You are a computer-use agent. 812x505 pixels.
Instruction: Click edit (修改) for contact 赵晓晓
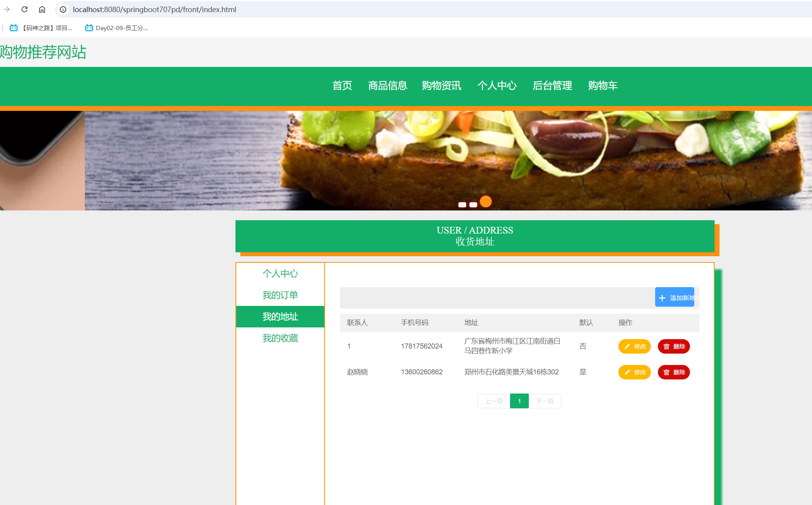(634, 372)
